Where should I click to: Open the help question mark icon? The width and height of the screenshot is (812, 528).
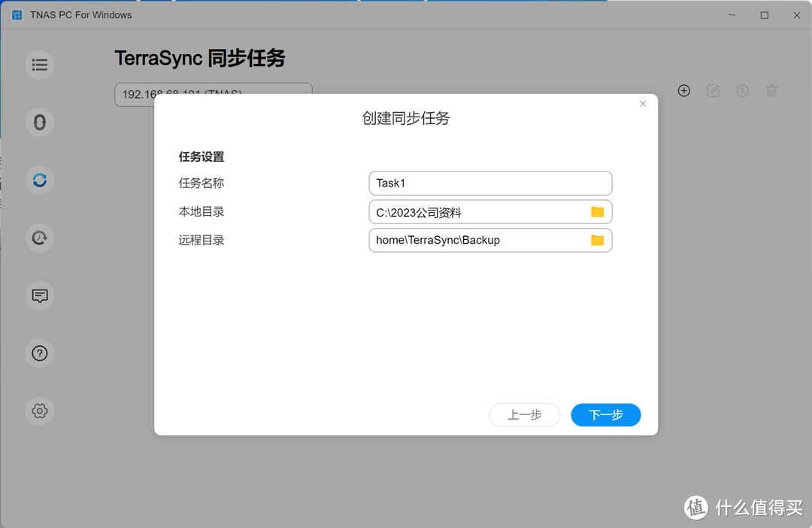40,353
